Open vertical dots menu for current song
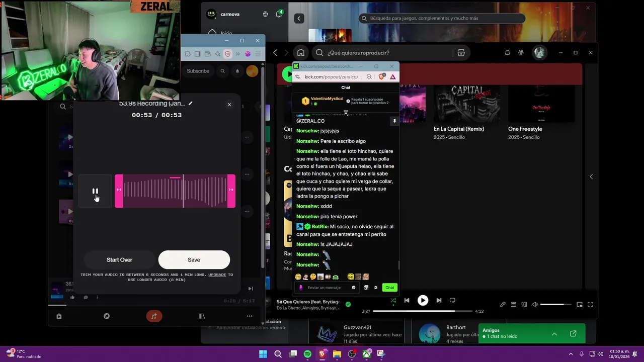This screenshot has width=644, height=362. coord(97,297)
